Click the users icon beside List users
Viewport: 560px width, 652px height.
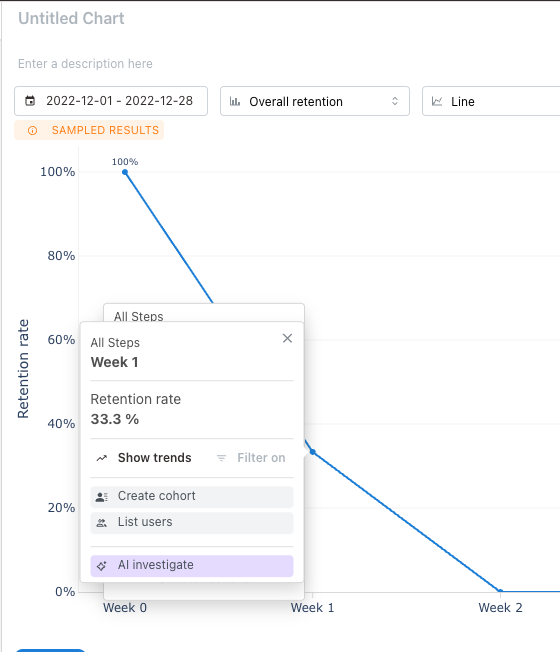pos(102,523)
